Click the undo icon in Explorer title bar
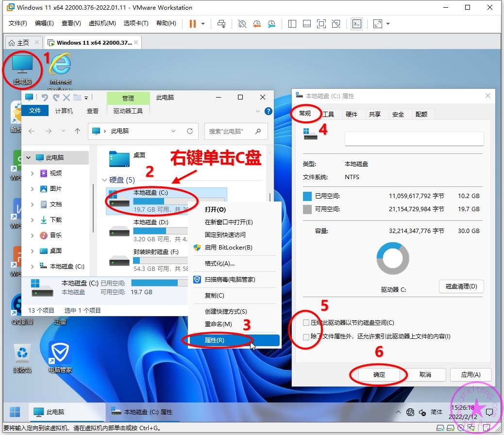 click(x=45, y=98)
